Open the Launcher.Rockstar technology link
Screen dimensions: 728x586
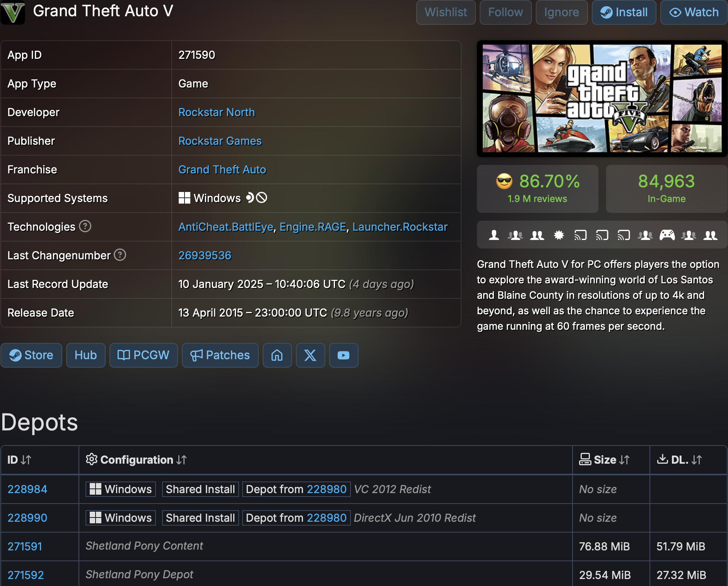(400, 227)
